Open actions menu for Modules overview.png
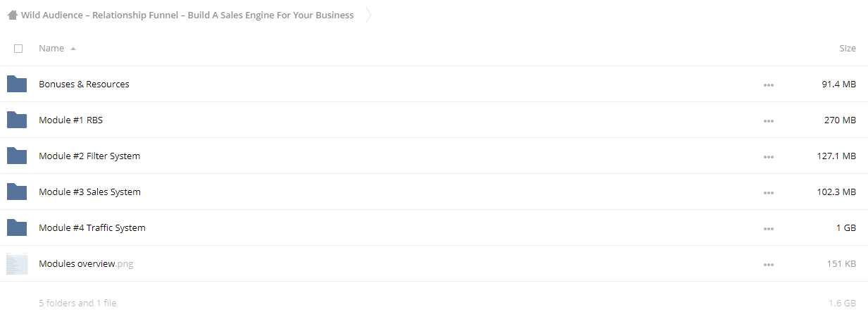 [x=769, y=265]
